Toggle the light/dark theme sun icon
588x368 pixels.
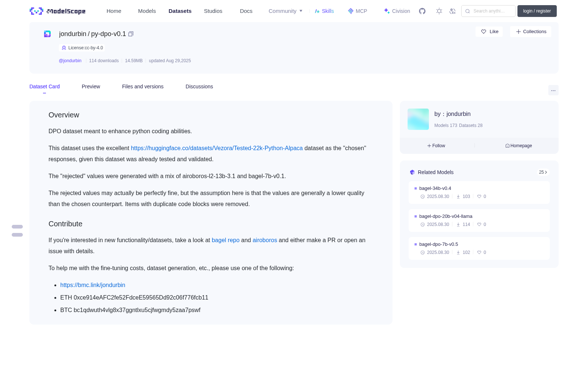click(x=439, y=11)
